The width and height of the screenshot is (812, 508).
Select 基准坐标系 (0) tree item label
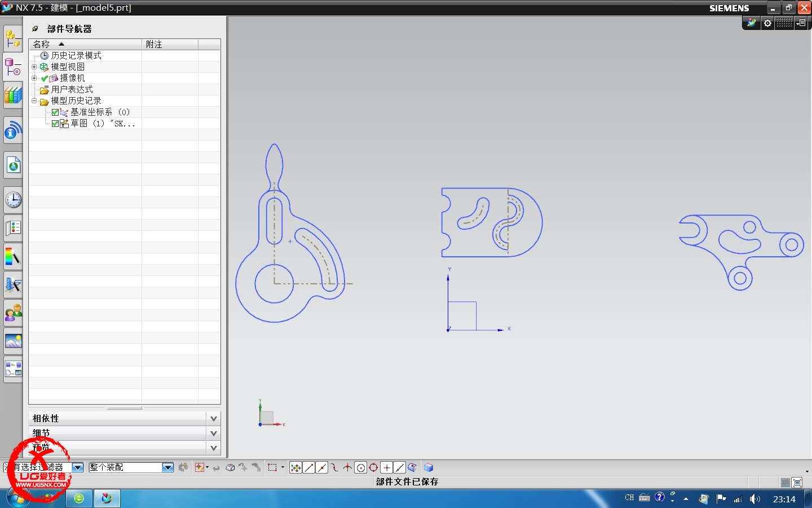click(100, 112)
